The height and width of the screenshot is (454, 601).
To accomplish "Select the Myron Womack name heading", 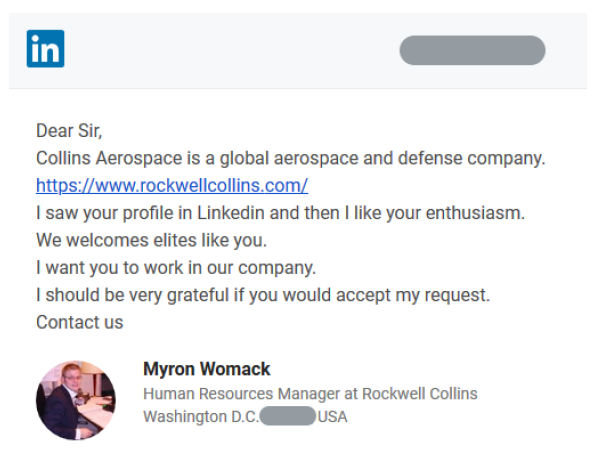I will 207,369.
